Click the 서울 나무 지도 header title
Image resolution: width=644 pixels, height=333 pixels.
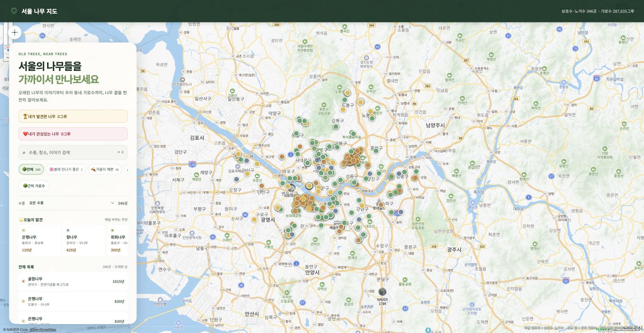(39, 11)
